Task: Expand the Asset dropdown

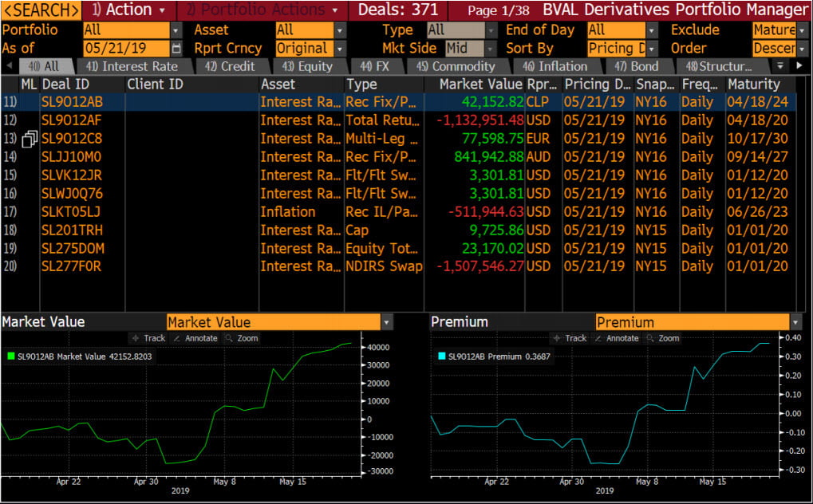Action: coord(340,30)
